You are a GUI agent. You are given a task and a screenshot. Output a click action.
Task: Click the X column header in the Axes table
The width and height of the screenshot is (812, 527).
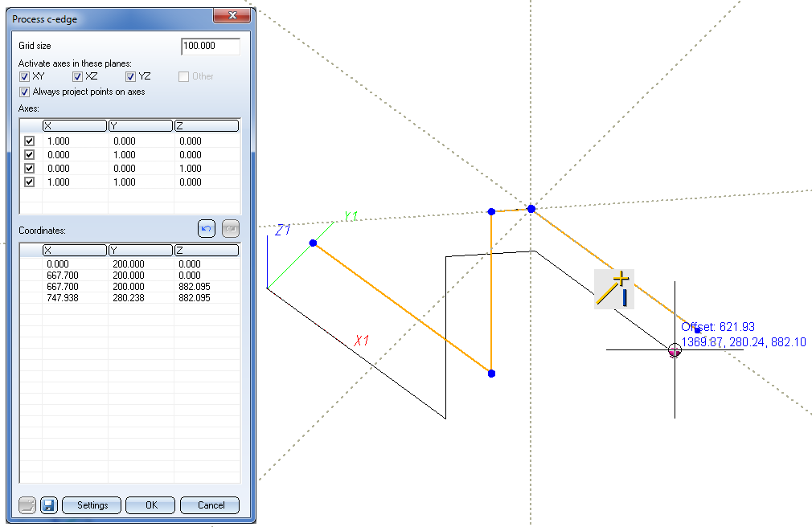point(74,125)
